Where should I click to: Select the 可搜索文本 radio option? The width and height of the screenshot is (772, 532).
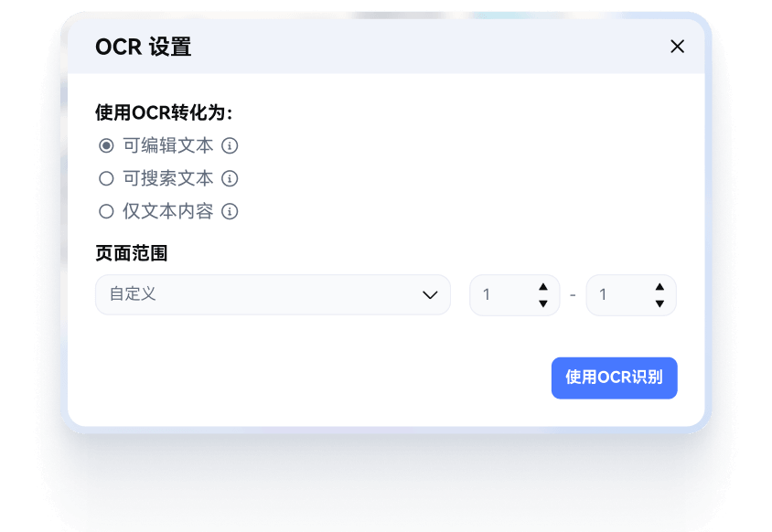click(x=106, y=178)
